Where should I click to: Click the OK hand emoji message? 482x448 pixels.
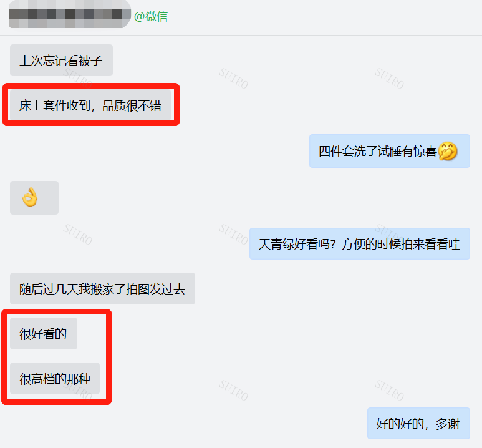pos(30,197)
